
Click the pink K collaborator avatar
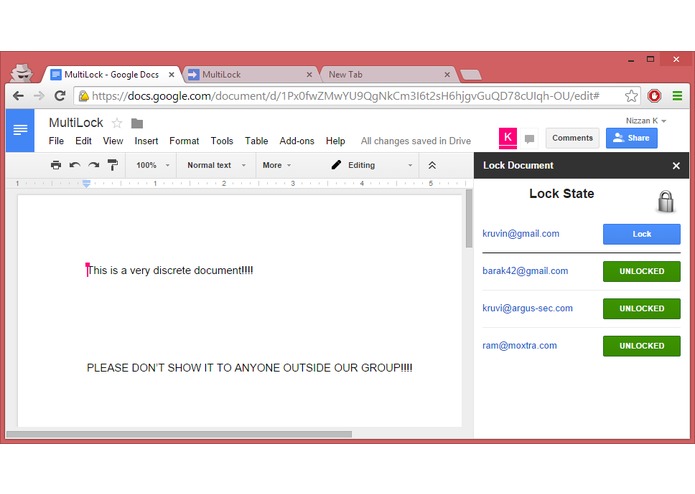click(508, 137)
